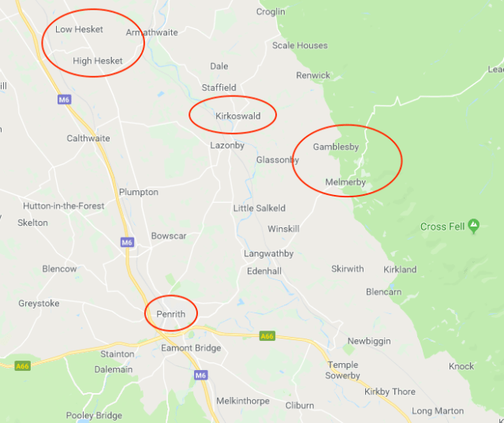The width and height of the screenshot is (504, 423).
Task: Click the Kirkby Thore label
Action: pyautogui.click(x=390, y=391)
